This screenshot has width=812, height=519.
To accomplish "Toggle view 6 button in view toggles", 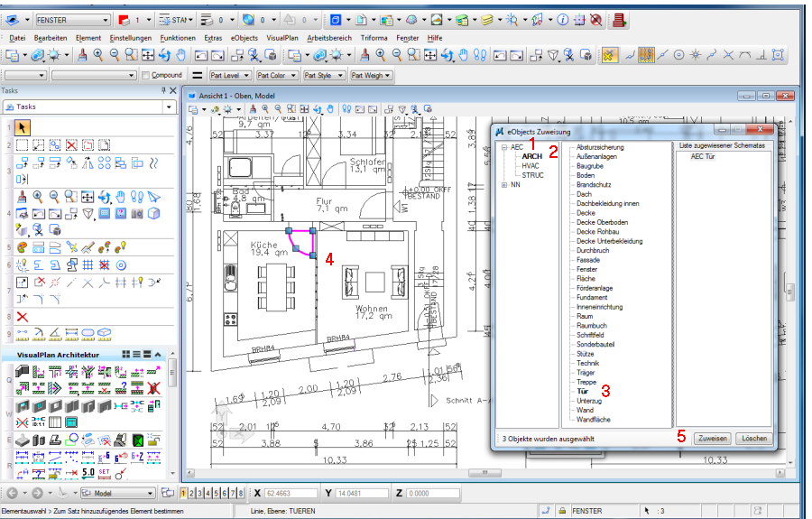I will point(225,493).
